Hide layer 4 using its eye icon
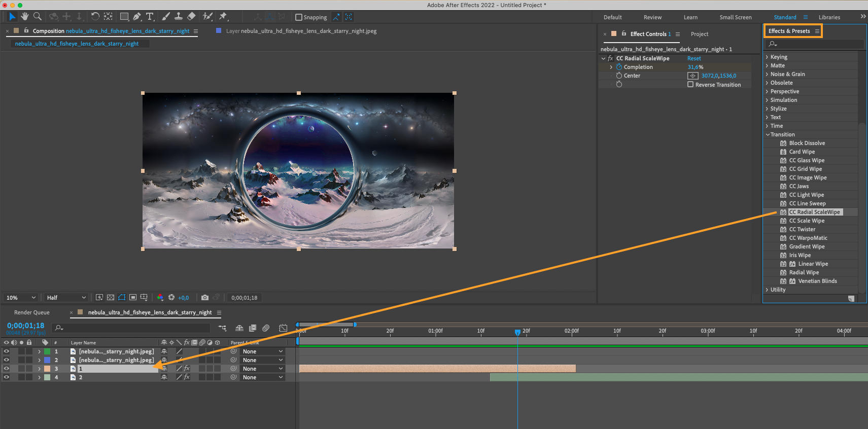 point(7,377)
